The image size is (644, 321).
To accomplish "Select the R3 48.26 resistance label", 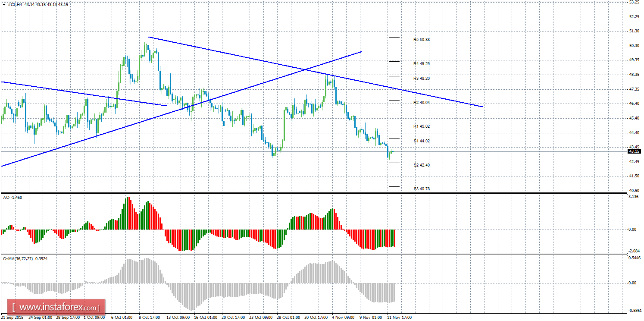I will (x=421, y=79).
